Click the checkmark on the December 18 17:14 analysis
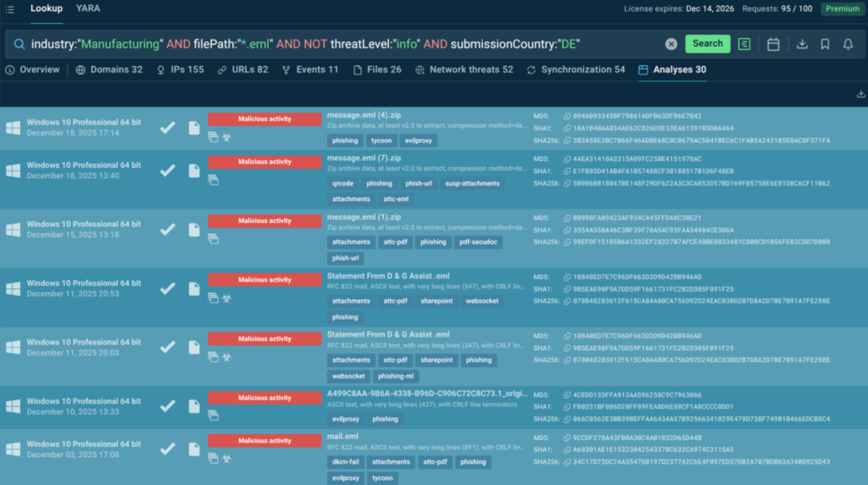The height and width of the screenshot is (485, 868). [168, 127]
